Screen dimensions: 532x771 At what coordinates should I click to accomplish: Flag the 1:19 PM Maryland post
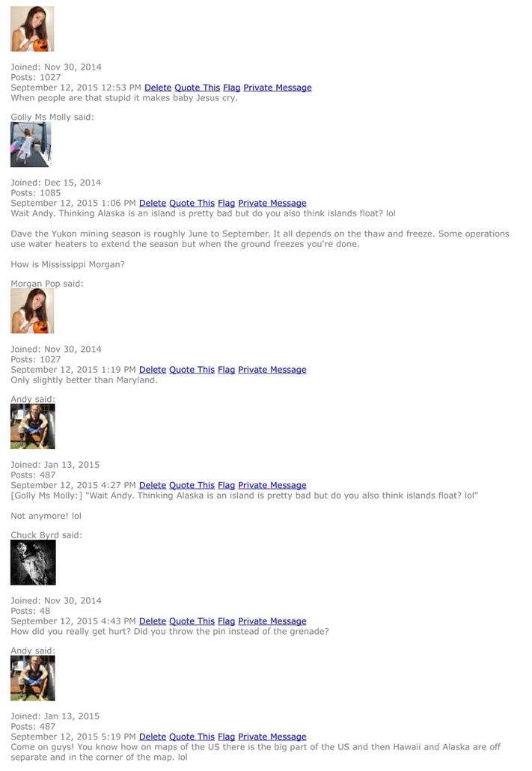point(226,370)
